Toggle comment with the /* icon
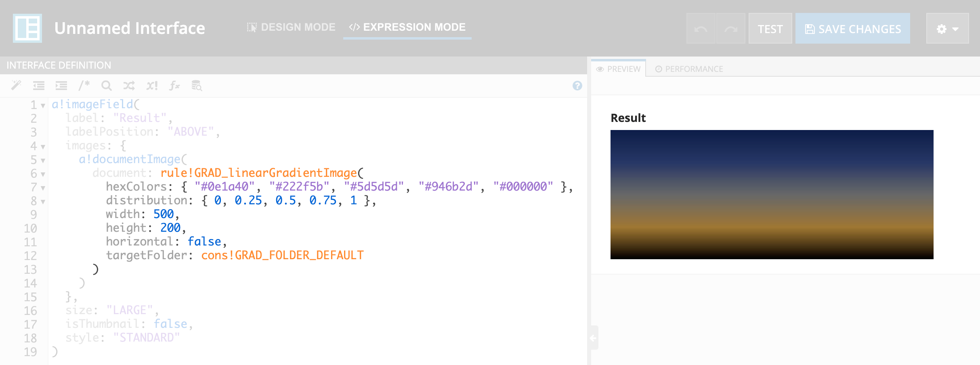Viewport: 980px width, 365px height. pyautogui.click(x=84, y=85)
